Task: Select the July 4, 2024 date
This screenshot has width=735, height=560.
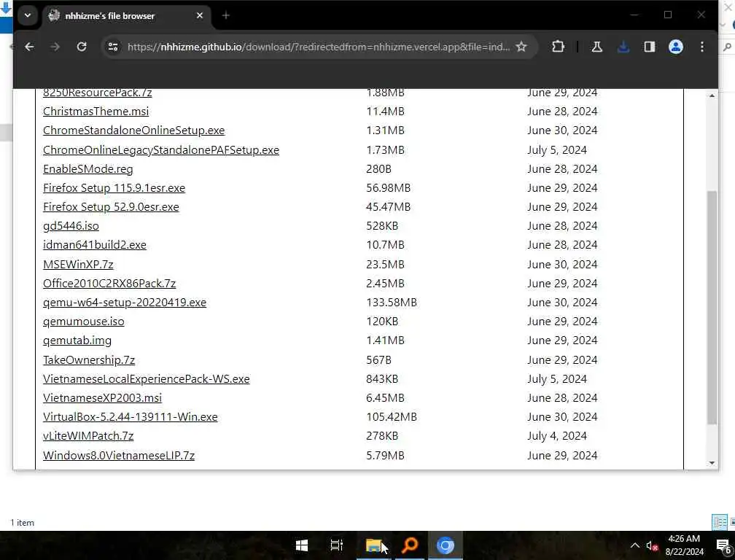Action: [x=557, y=436]
